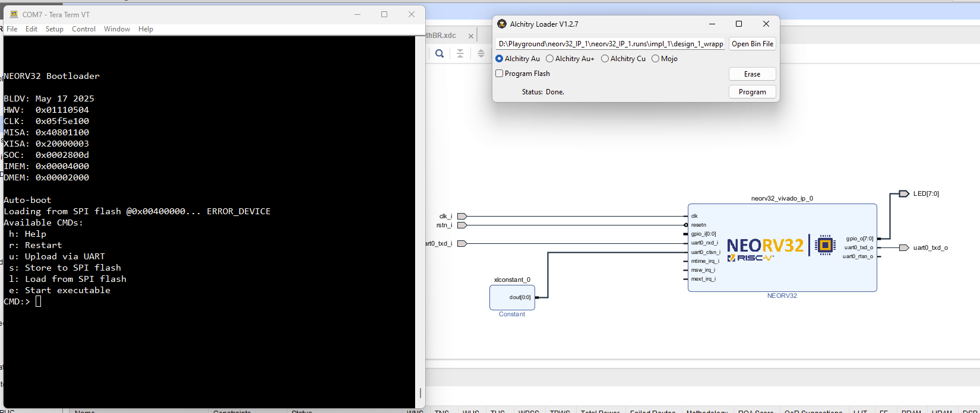Select the uart0_txd_i input port symbol
This screenshot has width=980, height=413.
[462, 243]
